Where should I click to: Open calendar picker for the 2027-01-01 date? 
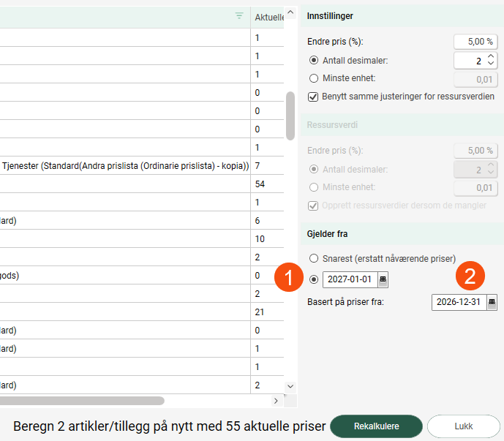pos(383,279)
